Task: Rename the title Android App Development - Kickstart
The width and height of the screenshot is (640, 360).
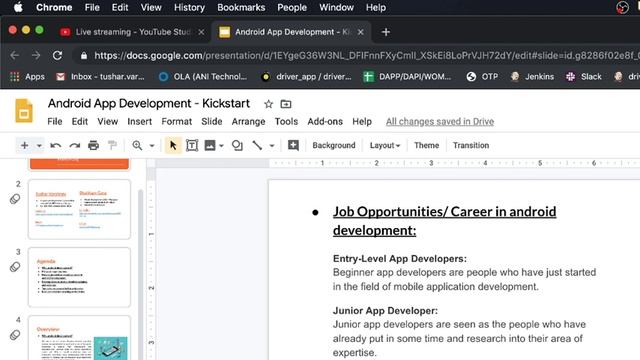Action: [x=149, y=103]
